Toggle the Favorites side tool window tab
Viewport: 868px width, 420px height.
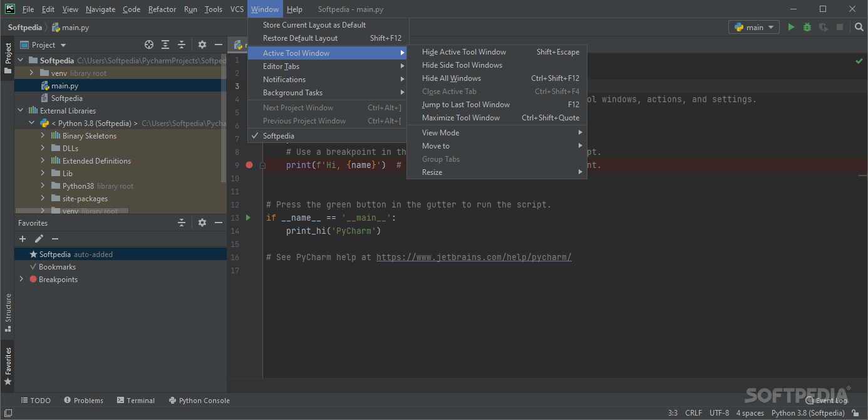pos(8,366)
